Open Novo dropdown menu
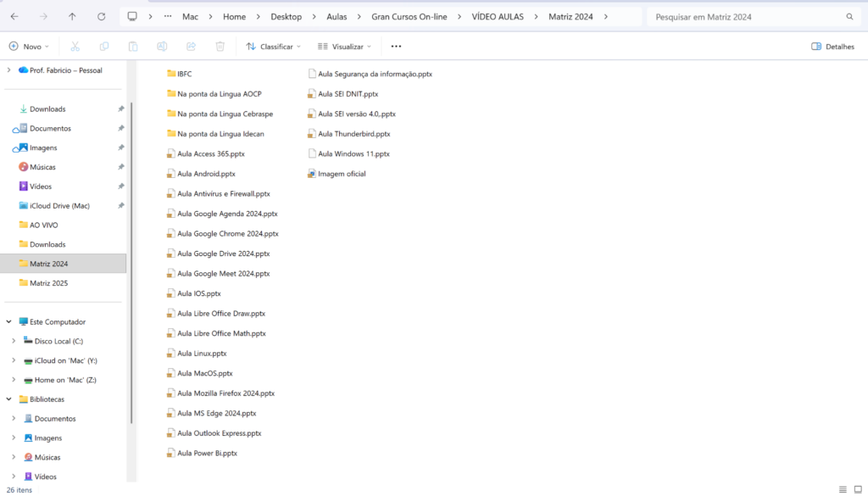Viewport: 868px width, 496px height. [x=30, y=47]
